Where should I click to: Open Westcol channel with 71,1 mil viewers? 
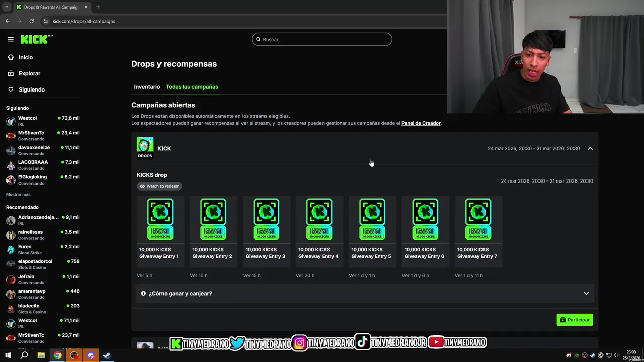point(42,323)
